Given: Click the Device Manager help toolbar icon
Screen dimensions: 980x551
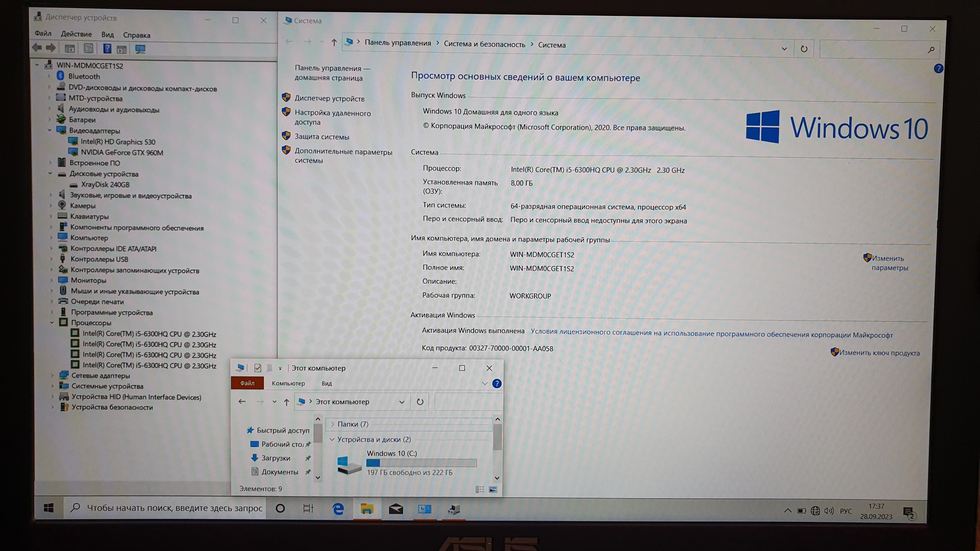Looking at the screenshot, I should [x=107, y=49].
